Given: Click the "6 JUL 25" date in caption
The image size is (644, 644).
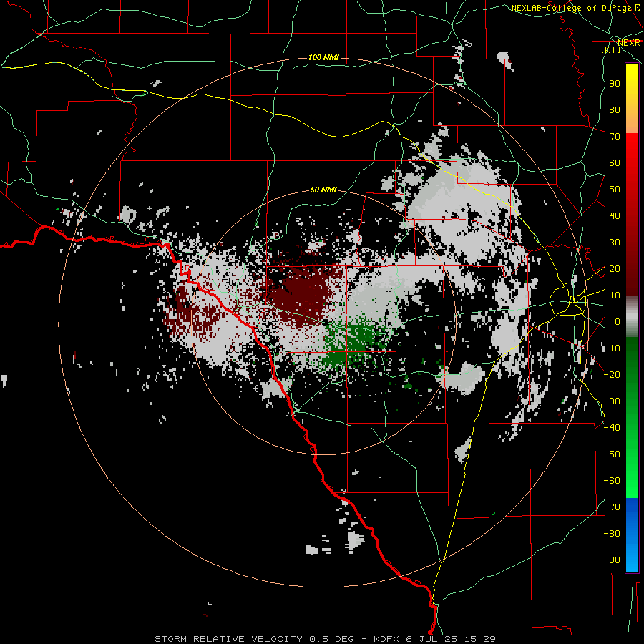Looking at the screenshot, I should click(432, 639).
